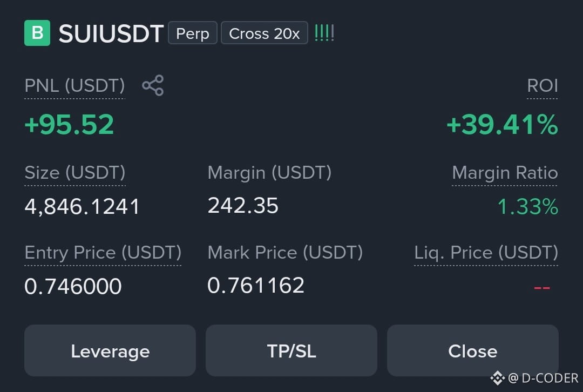The width and height of the screenshot is (583, 392).
Task: Show info for PNL (USDT) label
Action: coord(74,86)
